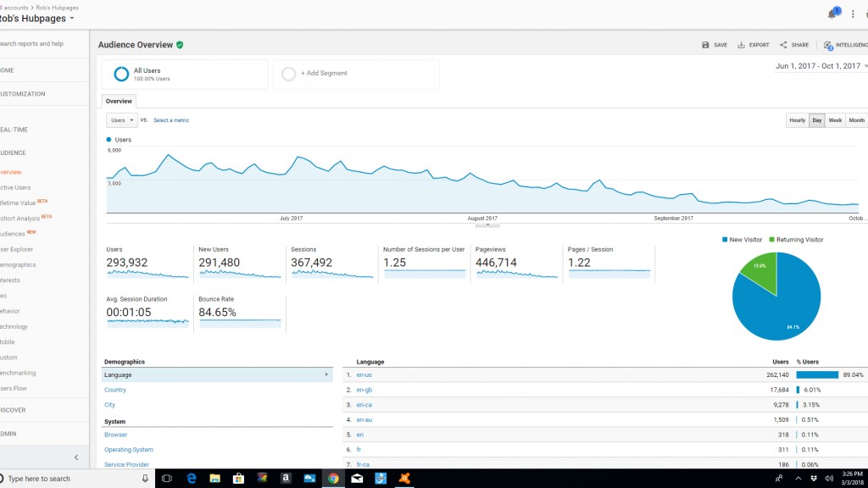The image size is (868, 488).
Task: Open the three-dot options menu
Action: click(x=853, y=14)
